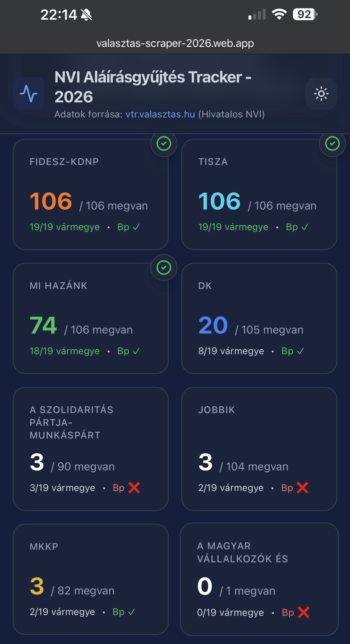Tap the browser address bar URL

[x=175, y=43]
